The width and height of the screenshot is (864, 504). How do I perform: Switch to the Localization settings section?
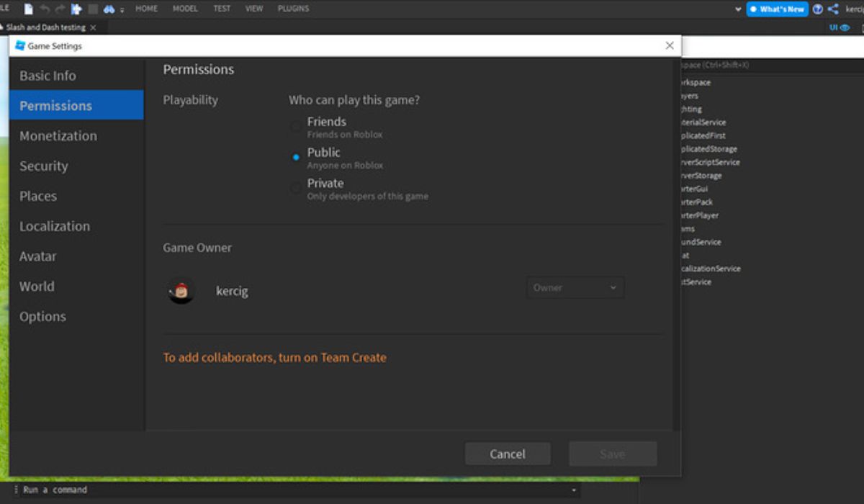76,226
